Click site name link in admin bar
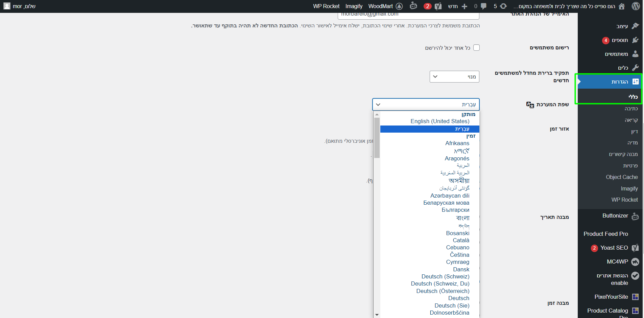The width and height of the screenshot is (644, 318). (x=564, y=6)
